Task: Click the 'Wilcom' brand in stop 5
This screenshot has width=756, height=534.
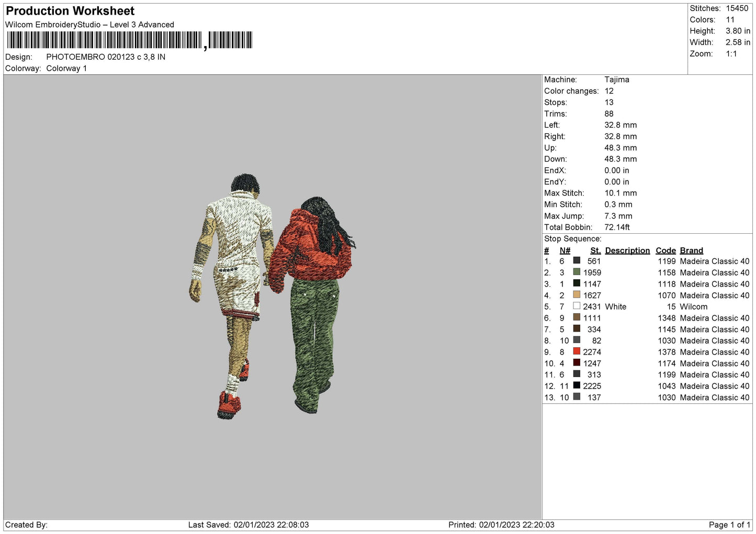Action: point(694,306)
